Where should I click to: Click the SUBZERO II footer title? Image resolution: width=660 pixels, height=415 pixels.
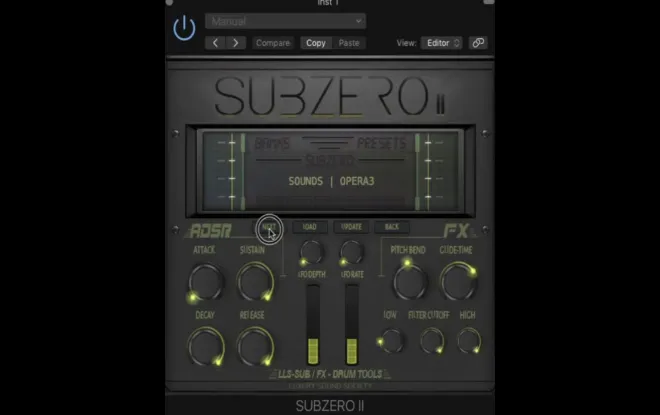tap(330, 406)
